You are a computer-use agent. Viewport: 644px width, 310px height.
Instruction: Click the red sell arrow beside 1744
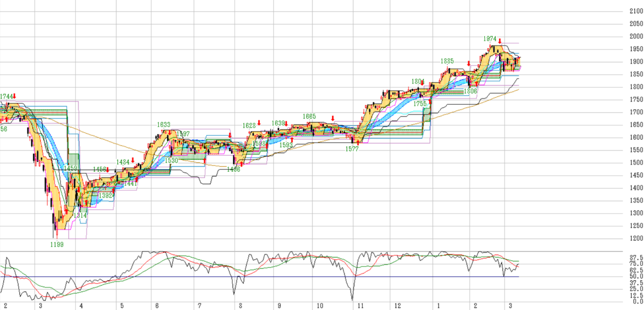[14, 97]
